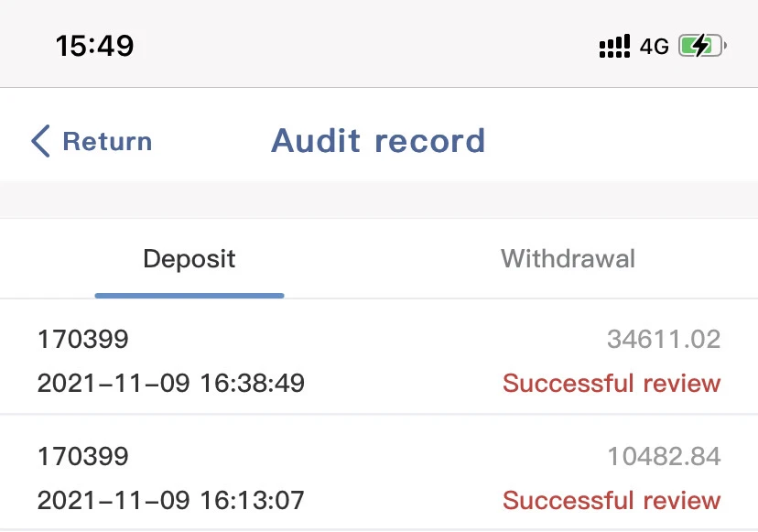Tap the back chevron arrow icon
This screenshot has height=532, width=758.
40,142
